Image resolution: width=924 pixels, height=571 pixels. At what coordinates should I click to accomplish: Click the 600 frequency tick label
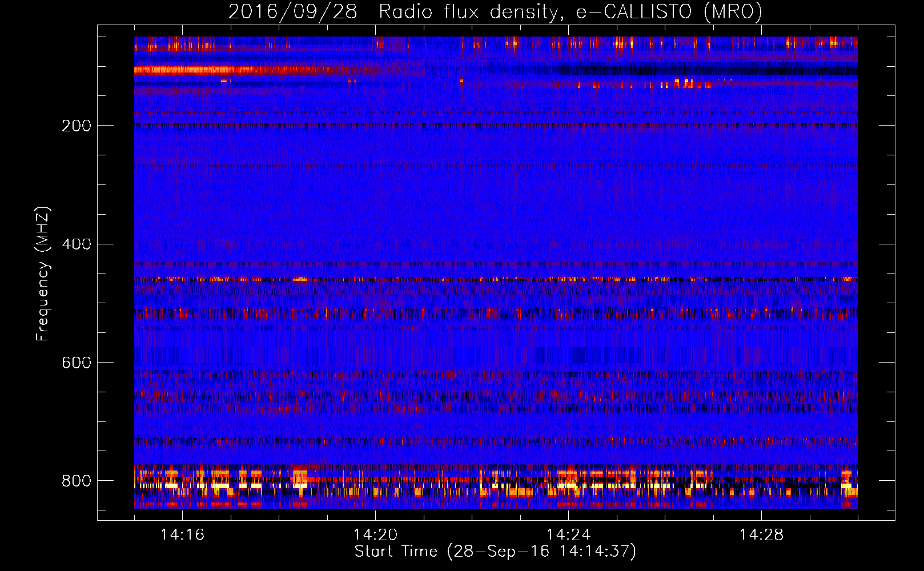pyautogui.click(x=77, y=363)
